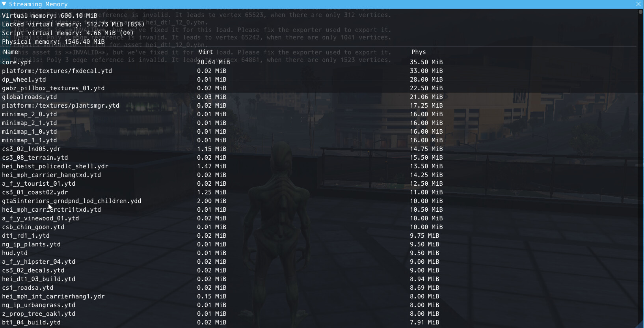Screen dimensions: 644x328
Task: Select the minimap_2_0.ytd entry
Action: point(30,114)
